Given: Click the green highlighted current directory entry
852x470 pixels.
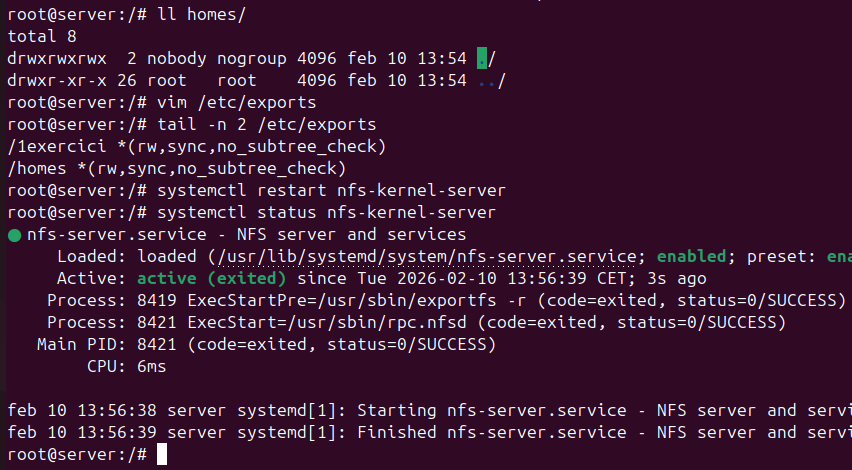Looking at the screenshot, I should (x=482, y=58).
